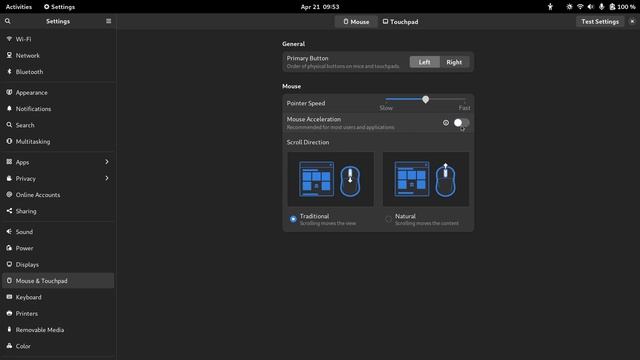Open the Multitasking settings panel
The image size is (640, 360).
[58, 141]
